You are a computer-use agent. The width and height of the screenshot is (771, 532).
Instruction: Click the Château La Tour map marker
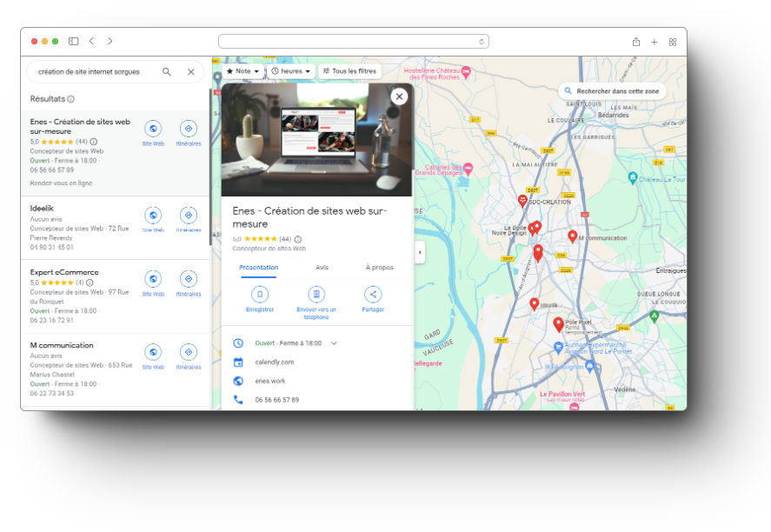click(633, 178)
